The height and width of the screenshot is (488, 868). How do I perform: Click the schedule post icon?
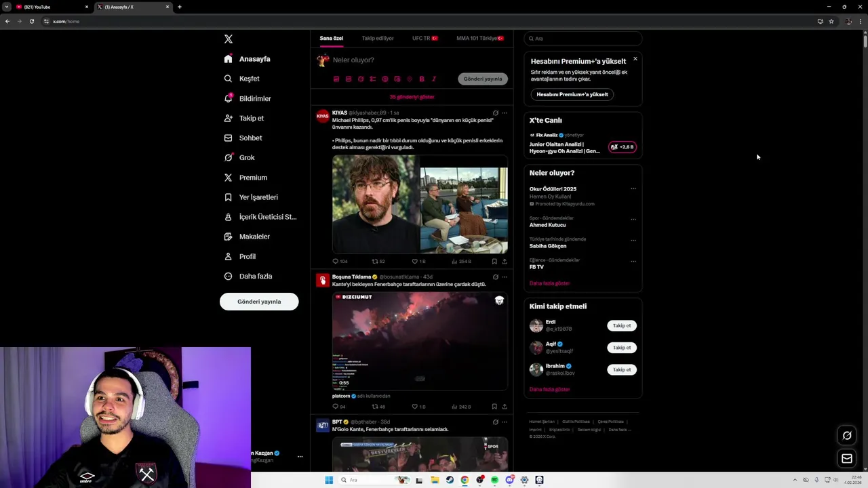click(397, 79)
